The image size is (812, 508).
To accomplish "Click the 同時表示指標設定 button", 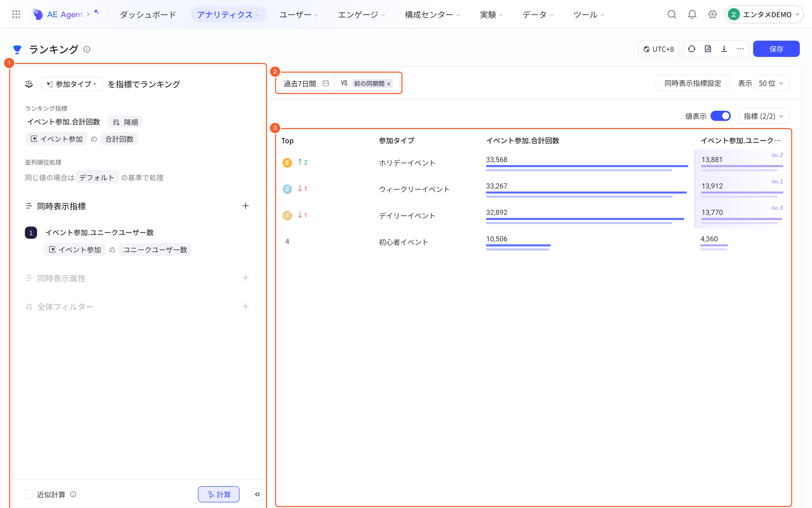I will pos(692,83).
